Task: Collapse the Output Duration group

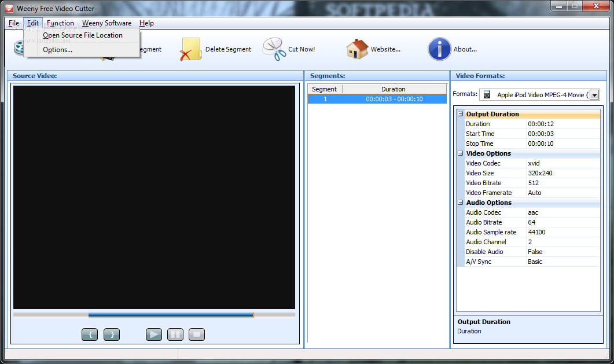Action: pos(461,114)
